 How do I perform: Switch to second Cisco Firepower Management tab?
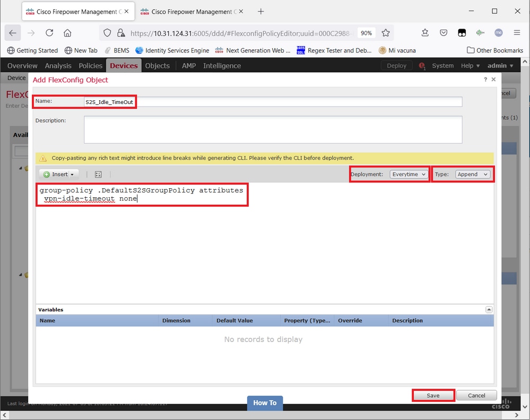click(192, 12)
